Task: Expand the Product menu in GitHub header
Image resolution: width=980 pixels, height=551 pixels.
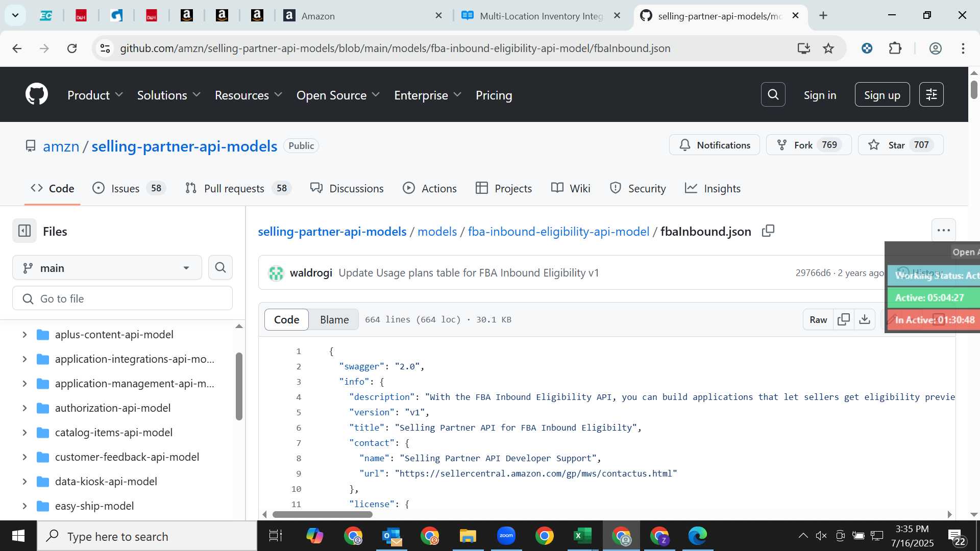Action: pyautogui.click(x=95, y=95)
